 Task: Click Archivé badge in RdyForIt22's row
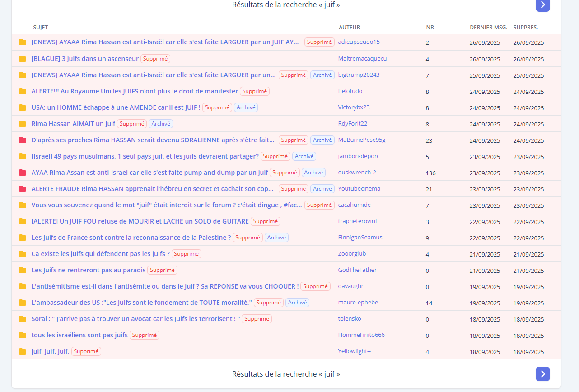(x=161, y=124)
